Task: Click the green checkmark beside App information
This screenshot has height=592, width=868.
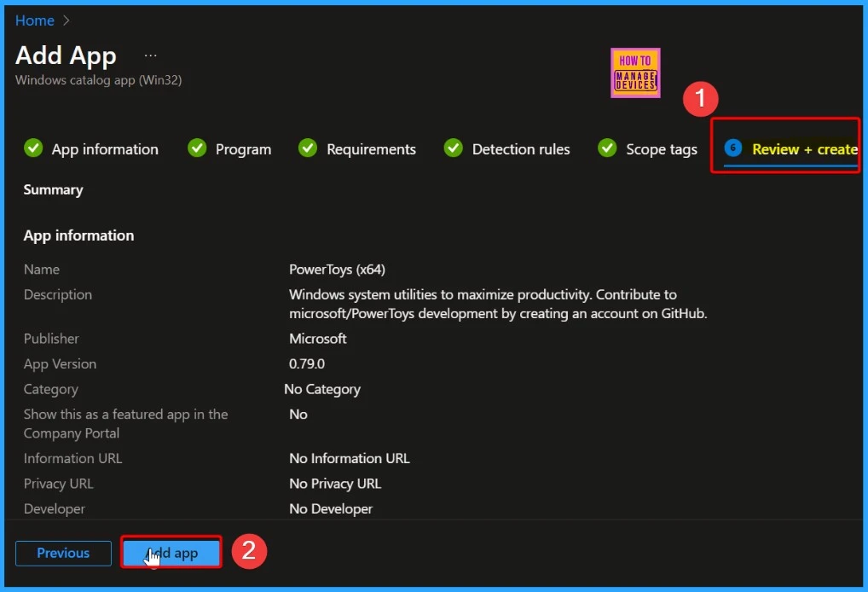Action: 33,148
